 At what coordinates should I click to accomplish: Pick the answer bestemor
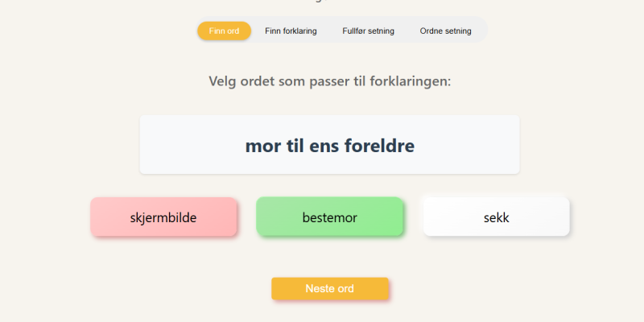click(x=329, y=217)
